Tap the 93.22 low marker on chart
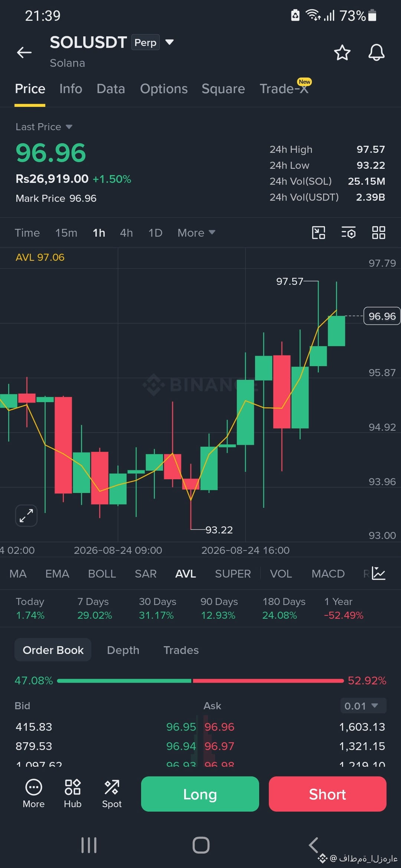401x868 pixels. [x=219, y=530]
